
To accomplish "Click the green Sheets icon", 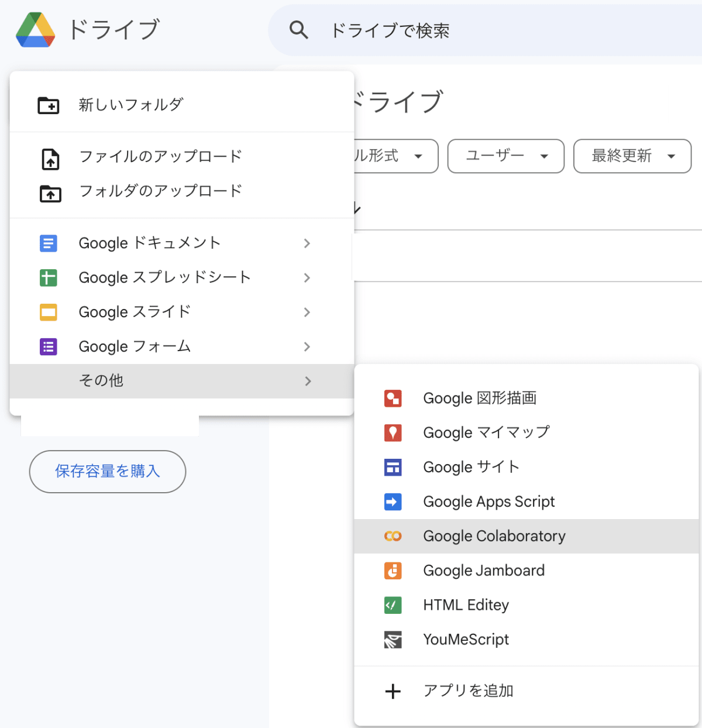I will [49, 277].
